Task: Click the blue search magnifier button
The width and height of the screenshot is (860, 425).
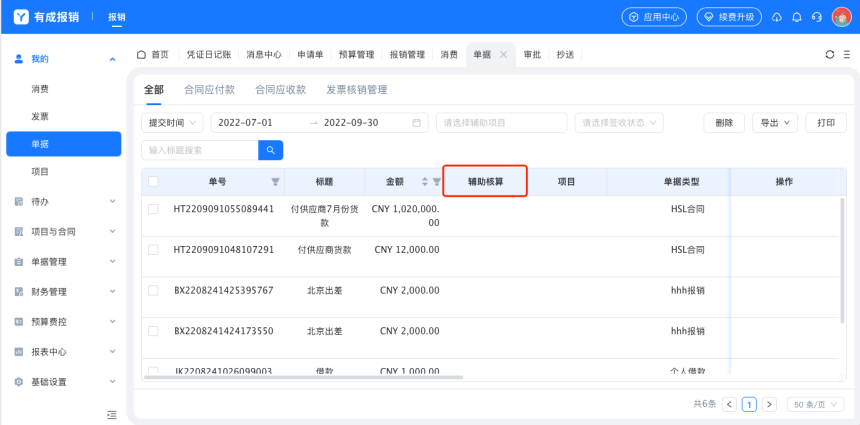Action: click(x=270, y=150)
